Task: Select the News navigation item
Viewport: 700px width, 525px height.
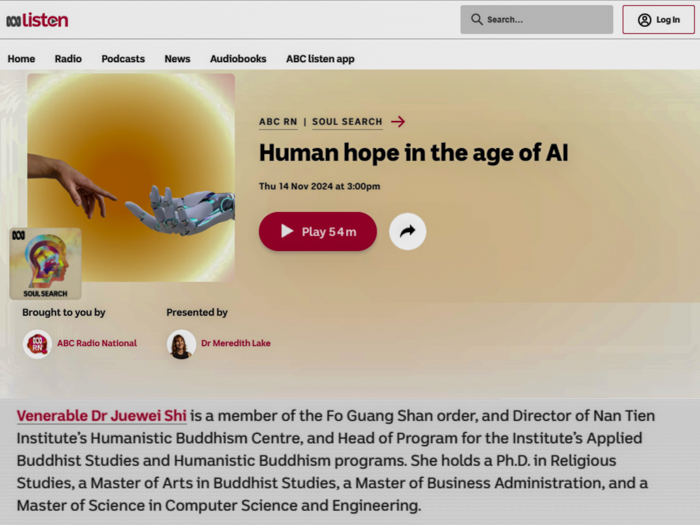Action: point(177,59)
